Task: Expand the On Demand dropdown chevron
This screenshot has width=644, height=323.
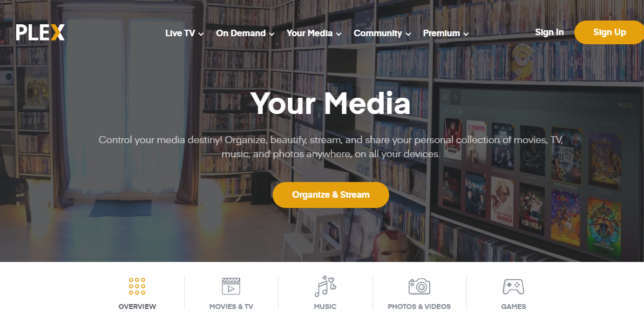Action: [272, 34]
